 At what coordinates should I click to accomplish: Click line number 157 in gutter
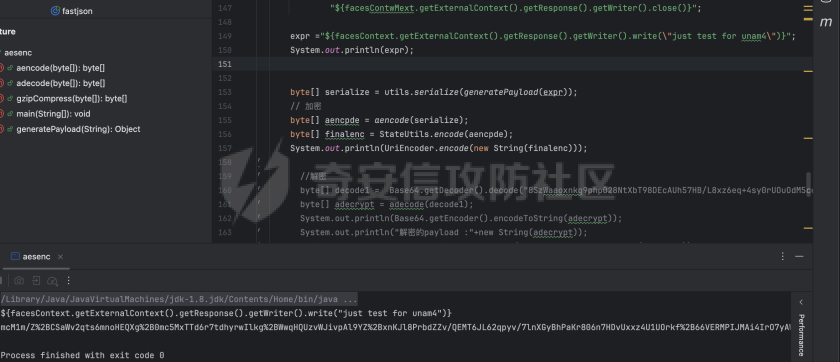(225, 148)
